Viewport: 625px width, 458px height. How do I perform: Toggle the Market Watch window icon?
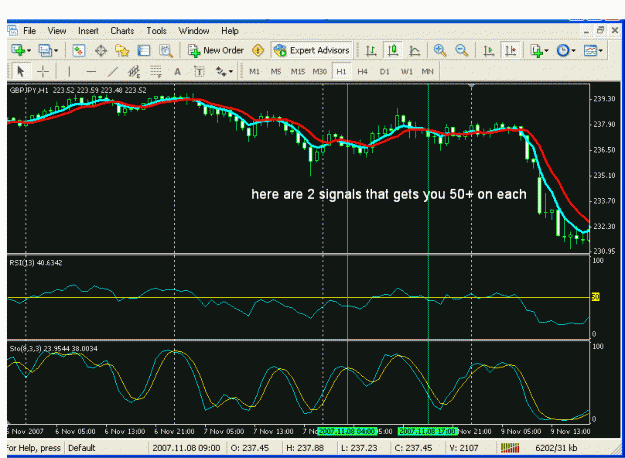coord(79,51)
